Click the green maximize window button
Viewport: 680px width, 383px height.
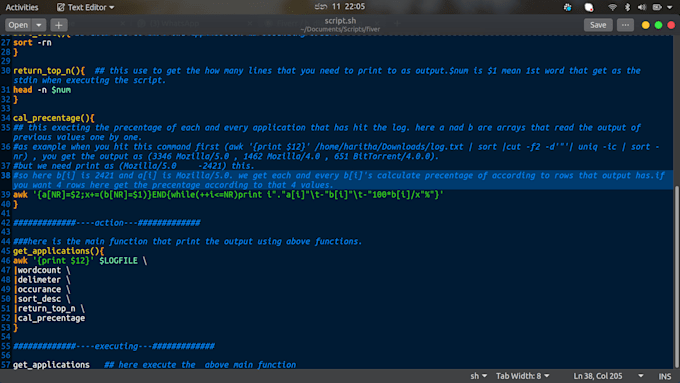tap(658, 25)
